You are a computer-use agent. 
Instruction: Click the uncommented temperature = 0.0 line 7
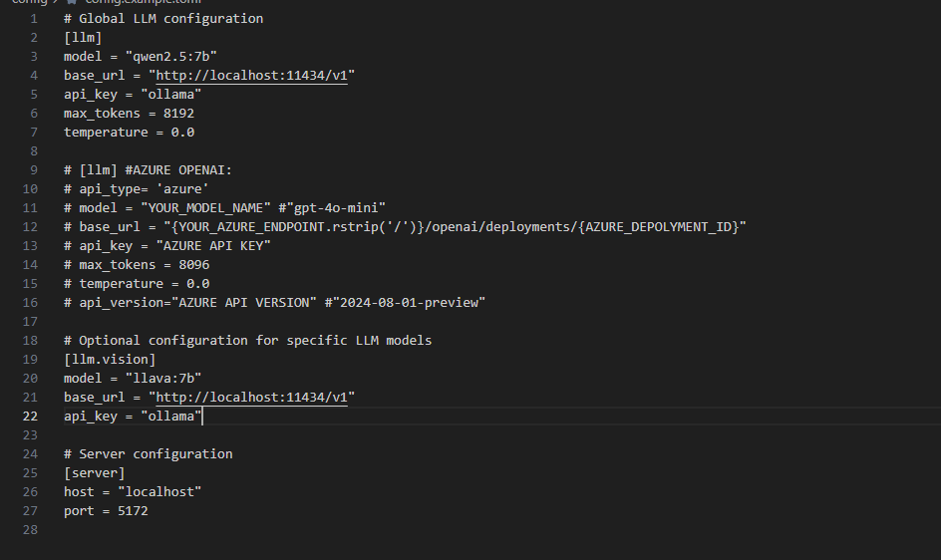pos(129,133)
